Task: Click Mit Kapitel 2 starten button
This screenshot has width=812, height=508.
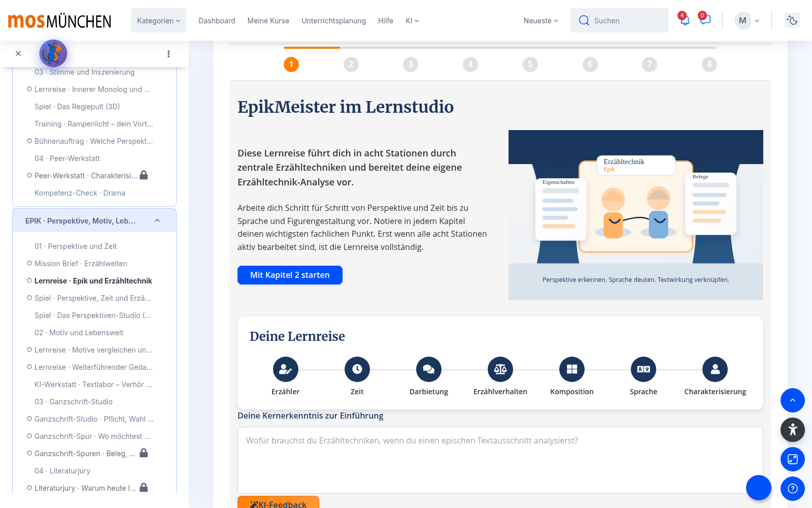Action: tap(290, 275)
